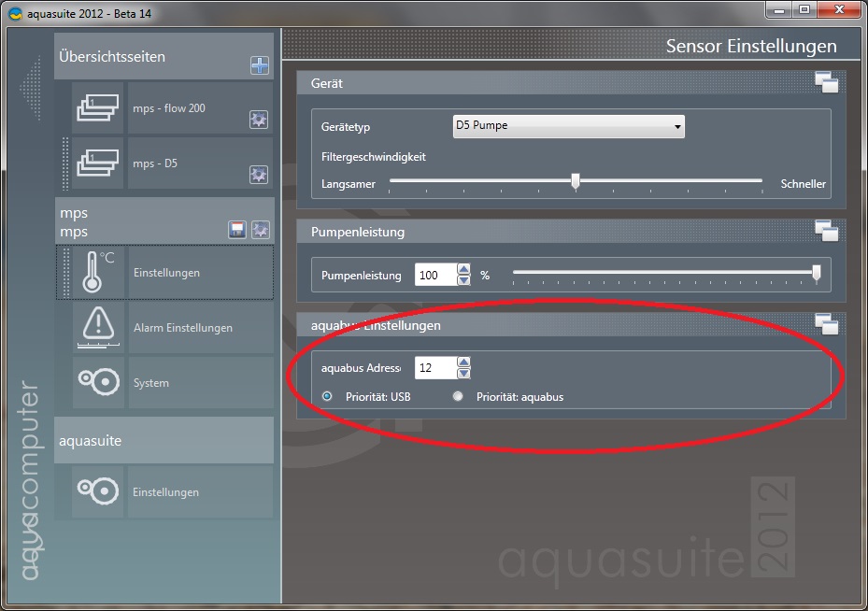The height and width of the screenshot is (611, 868).
Task: Open System sidebar item
Action: (x=200, y=382)
